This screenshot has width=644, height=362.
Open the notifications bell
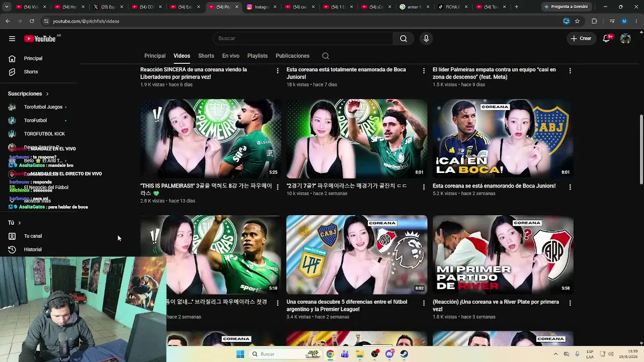coord(607,39)
